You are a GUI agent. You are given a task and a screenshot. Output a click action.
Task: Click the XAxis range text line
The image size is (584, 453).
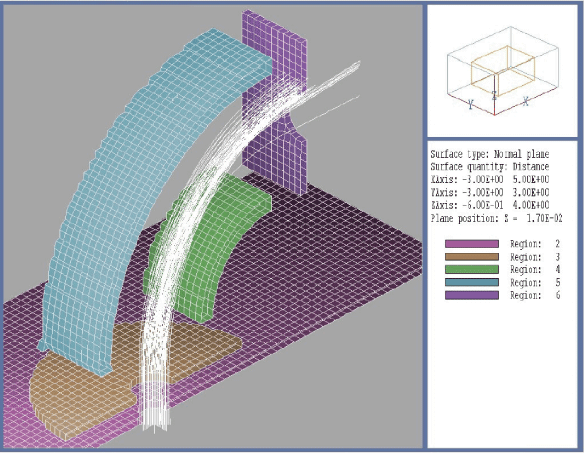(489, 180)
